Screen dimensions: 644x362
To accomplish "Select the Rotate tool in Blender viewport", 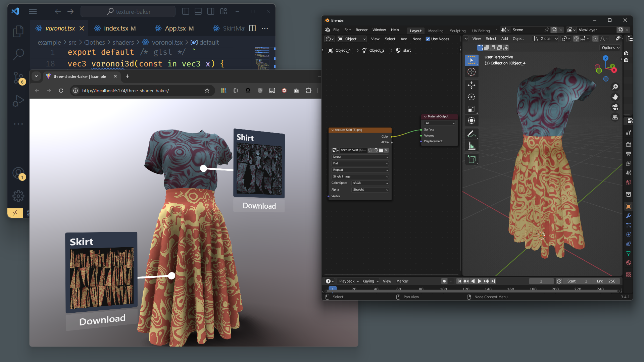I will pyautogui.click(x=472, y=97).
